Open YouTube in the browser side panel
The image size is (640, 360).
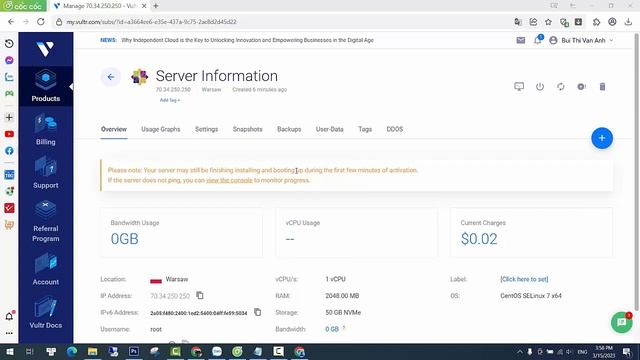click(9, 134)
